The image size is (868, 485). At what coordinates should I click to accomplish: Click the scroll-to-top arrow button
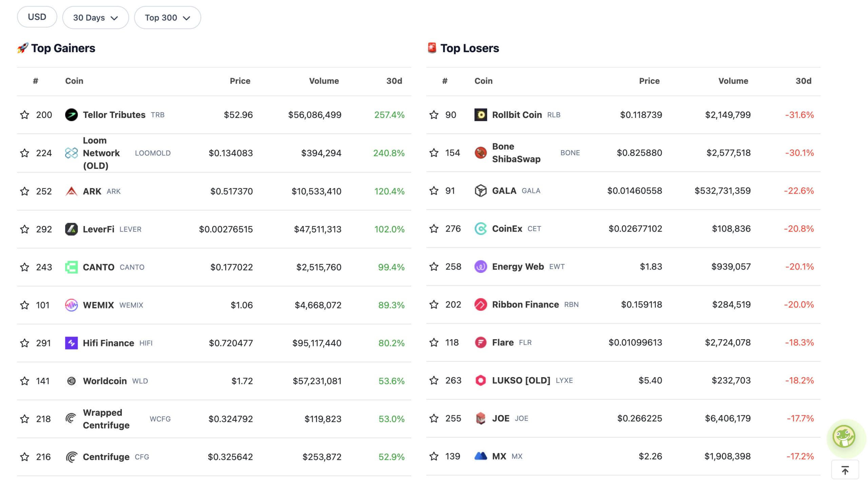click(845, 470)
